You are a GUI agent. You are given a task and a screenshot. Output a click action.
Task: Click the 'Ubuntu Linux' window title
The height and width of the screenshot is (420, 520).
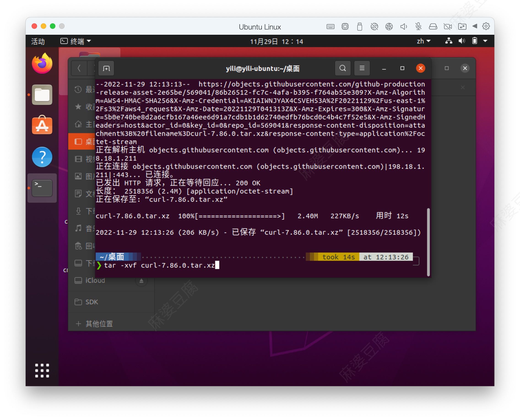point(260,27)
